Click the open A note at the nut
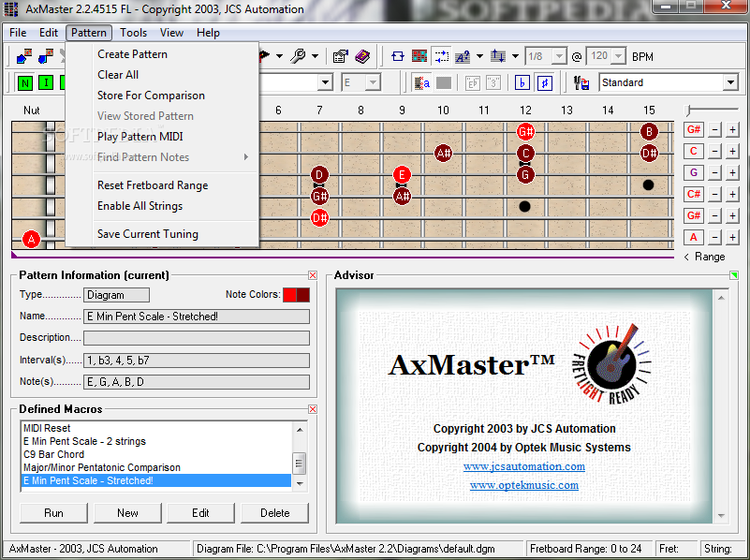 (31, 239)
